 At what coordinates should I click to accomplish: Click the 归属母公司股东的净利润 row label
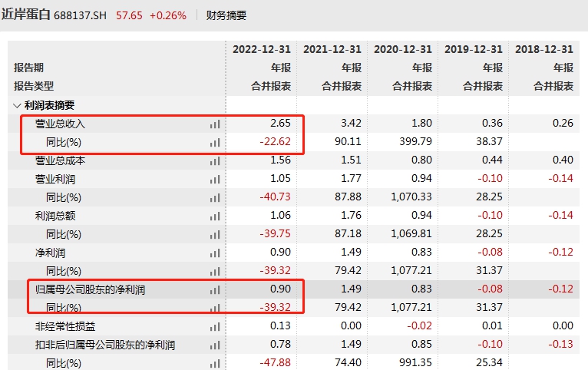pos(90,289)
